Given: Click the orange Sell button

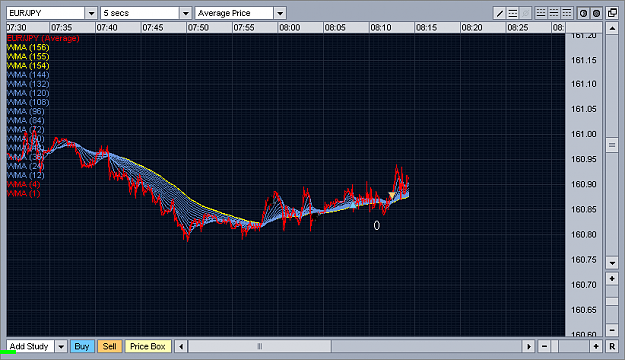Looking at the screenshot, I should pos(110,346).
